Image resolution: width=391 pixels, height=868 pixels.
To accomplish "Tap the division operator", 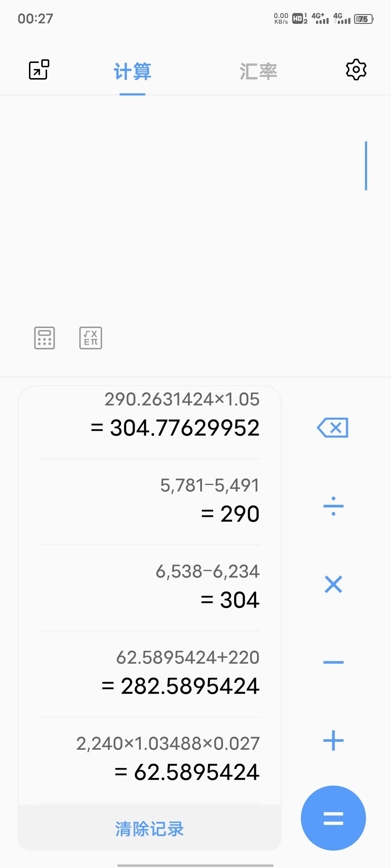I will coord(333,506).
